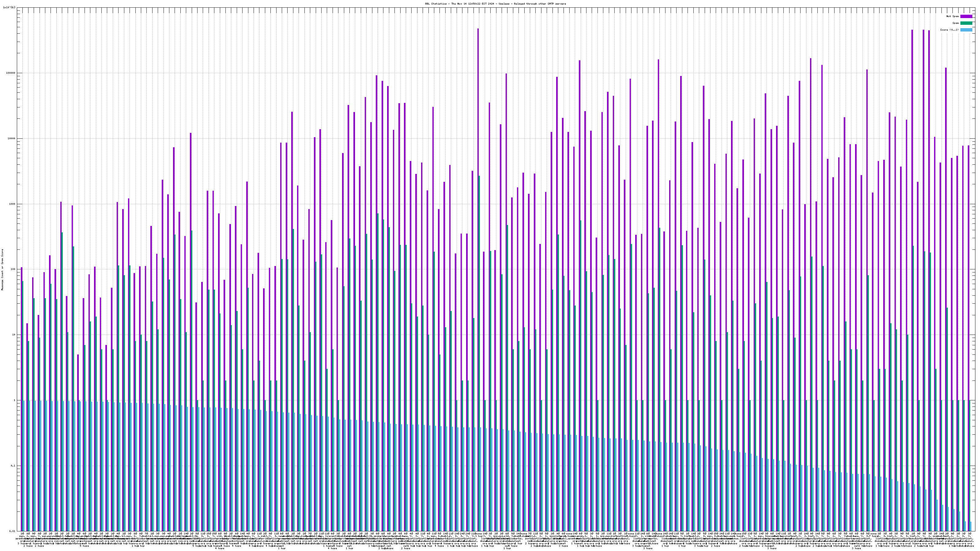Click the 0.1 y-axis tick label
Screen dimensions: 980x551
(x=13, y=466)
